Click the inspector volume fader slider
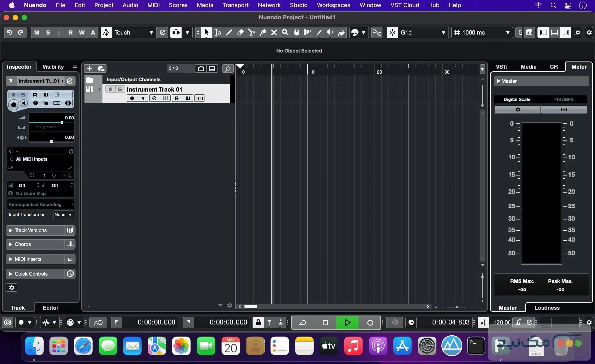This screenshot has height=364, width=595. (62, 123)
